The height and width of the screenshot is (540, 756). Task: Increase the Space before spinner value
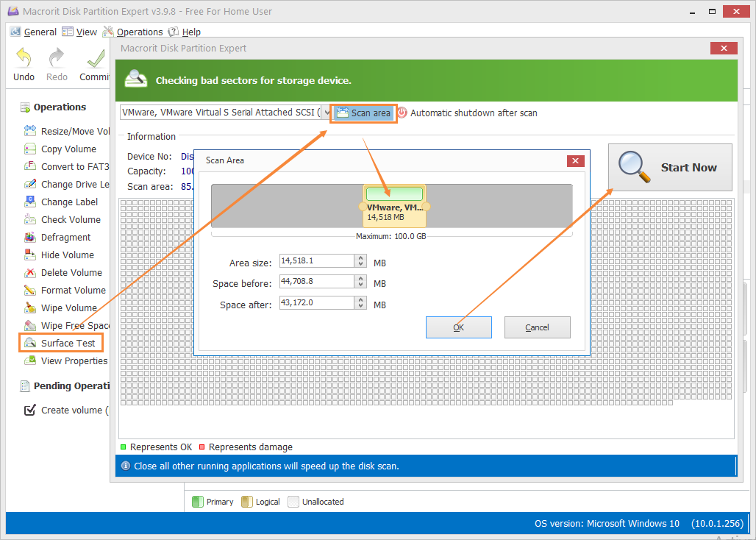pos(360,278)
